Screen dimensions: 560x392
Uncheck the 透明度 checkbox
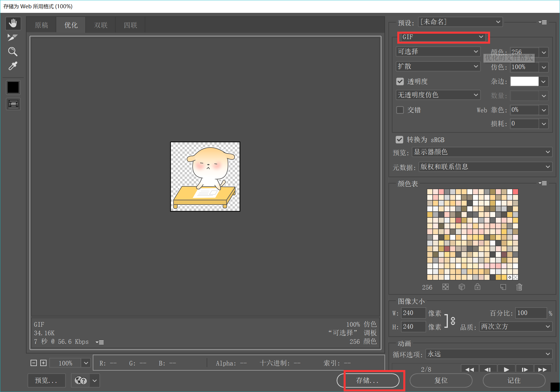click(400, 82)
